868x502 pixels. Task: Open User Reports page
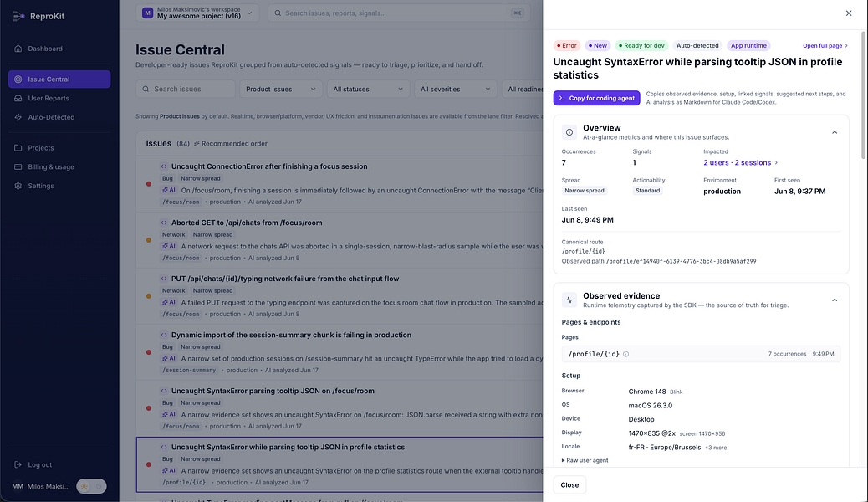(x=59, y=98)
